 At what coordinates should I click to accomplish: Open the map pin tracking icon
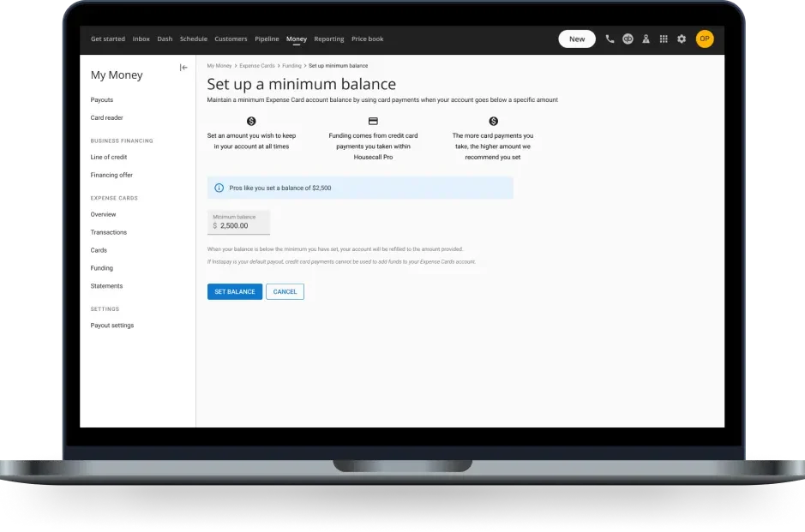(x=646, y=39)
